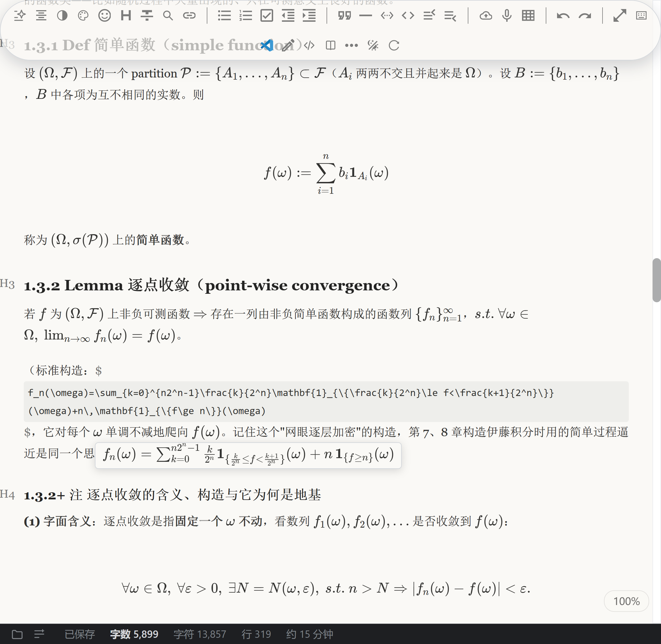The width and height of the screenshot is (661, 644).
Task: Open the keyboard shortcuts icon
Action: point(641,16)
